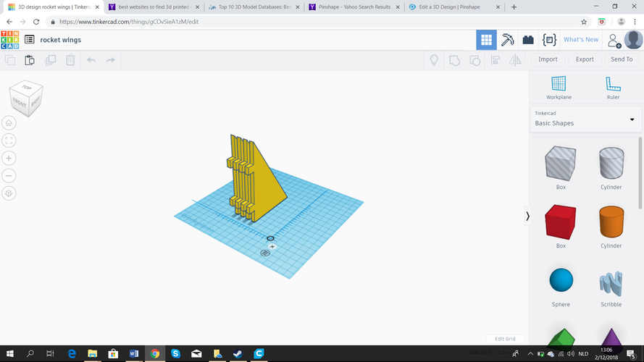Click the Zoom out minus button
This screenshot has width=644, height=362.
coord(9,176)
